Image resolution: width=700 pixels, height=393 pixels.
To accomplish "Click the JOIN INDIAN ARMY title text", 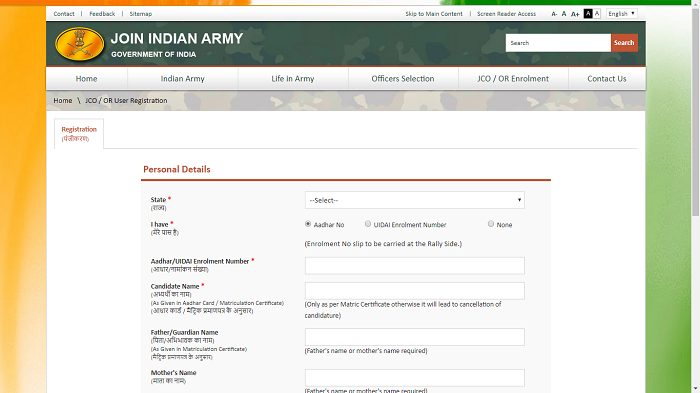I will (x=177, y=38).
